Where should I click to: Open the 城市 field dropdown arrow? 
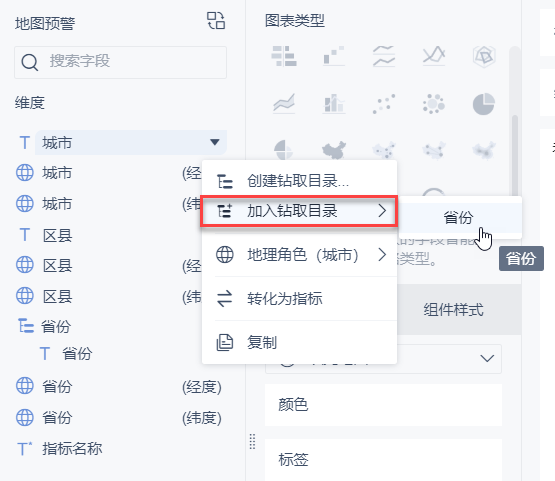214,142
